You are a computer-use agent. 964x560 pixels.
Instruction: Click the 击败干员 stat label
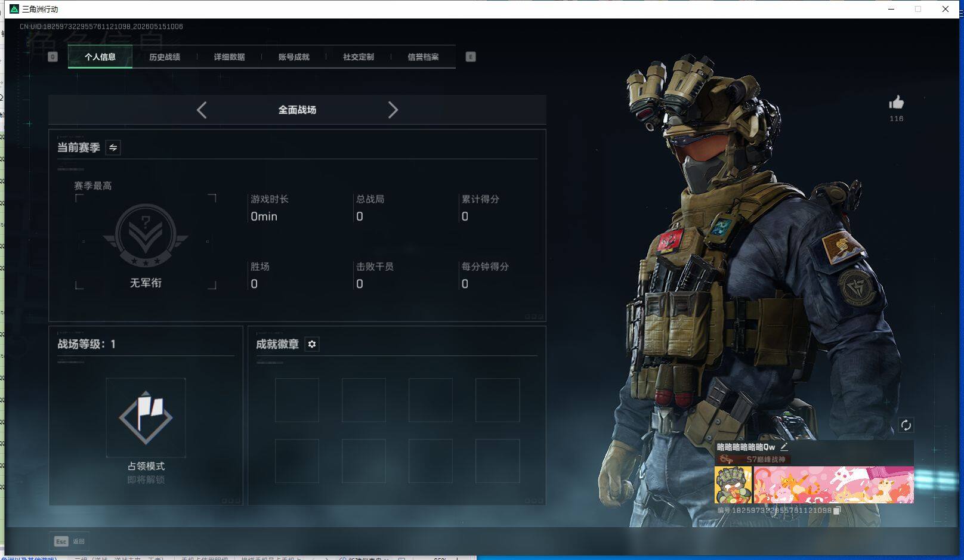tap(375, 267)
